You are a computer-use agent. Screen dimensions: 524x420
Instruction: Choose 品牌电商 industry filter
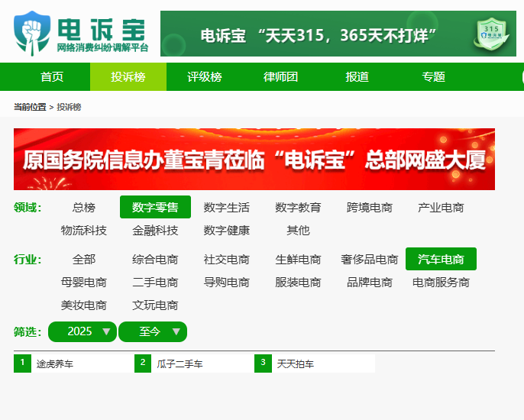click(370, 282)
